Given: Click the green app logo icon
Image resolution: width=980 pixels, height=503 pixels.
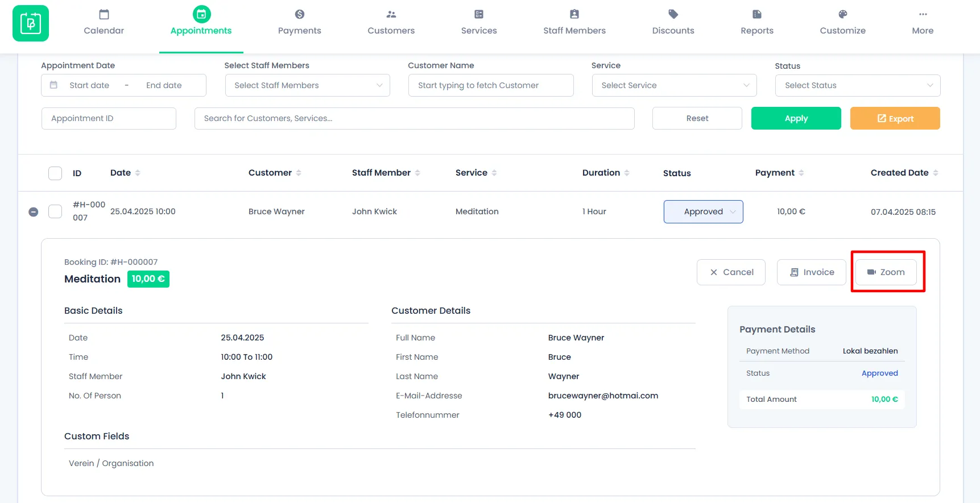Looking at the screenshot, I should click(x=31, y=23).
